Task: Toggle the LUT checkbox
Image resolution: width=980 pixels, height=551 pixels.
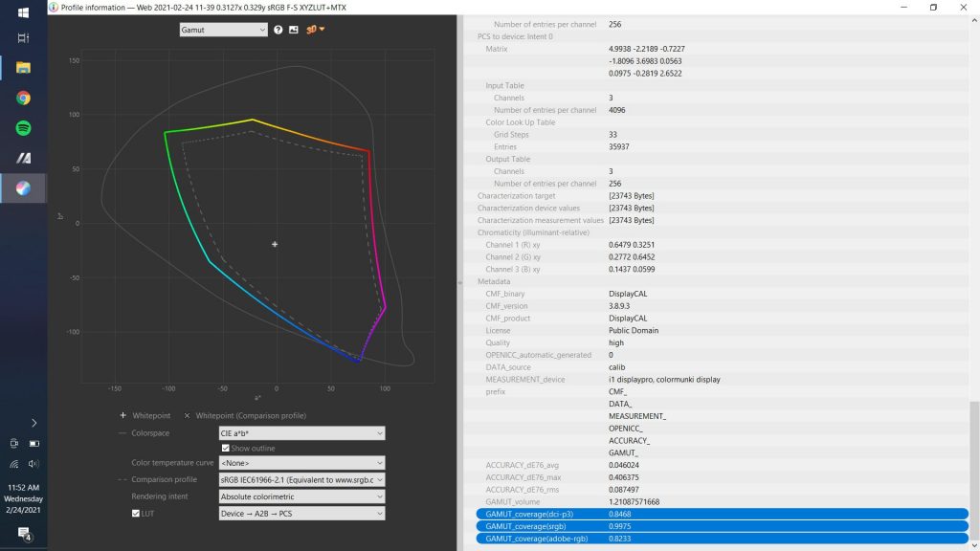Action: click(136, 513)
